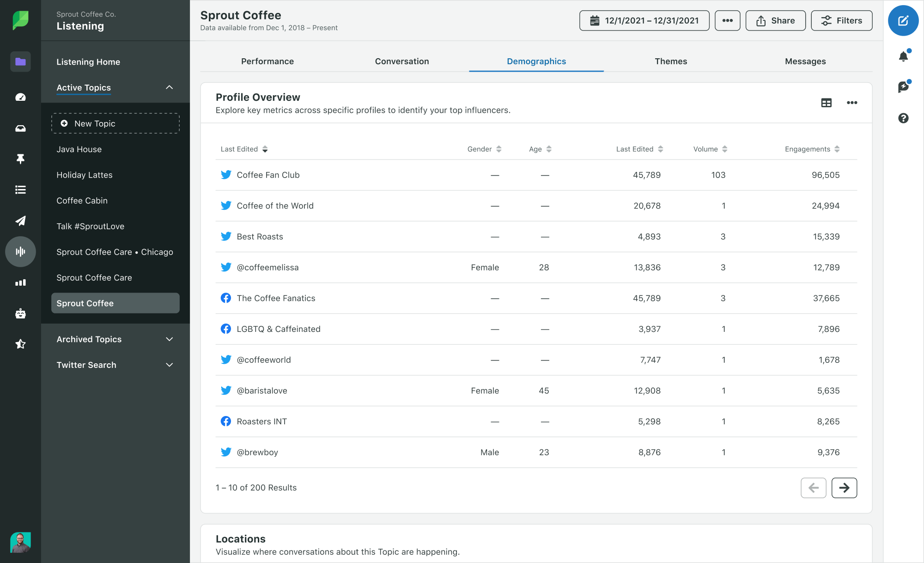Click the grid/table view icon in Profile Overview

pyautogui.click(x=827, y=103)
